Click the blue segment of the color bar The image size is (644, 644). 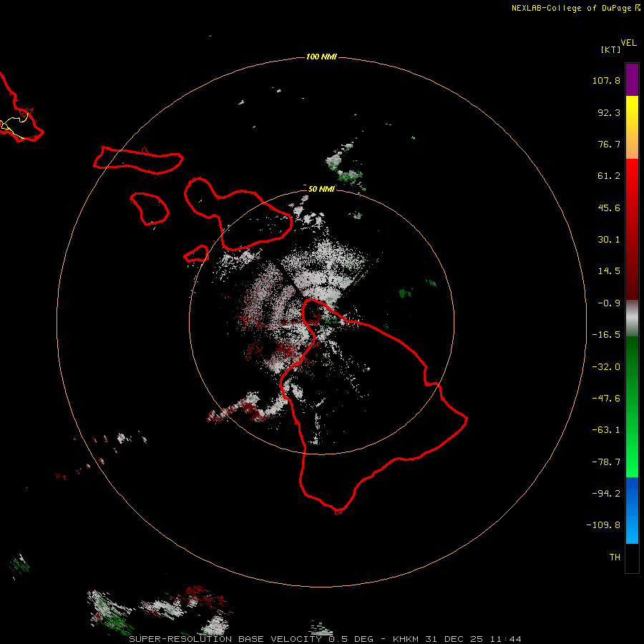632,510
